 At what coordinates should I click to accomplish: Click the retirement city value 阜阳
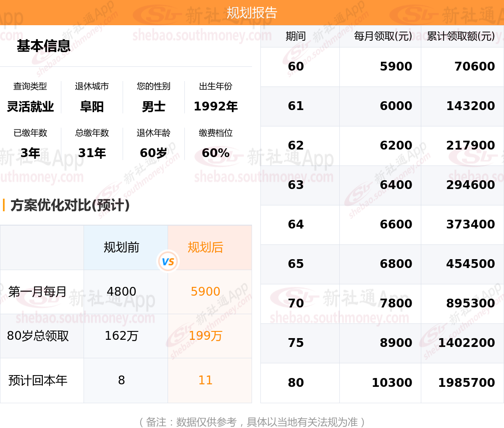click(92, 107)
